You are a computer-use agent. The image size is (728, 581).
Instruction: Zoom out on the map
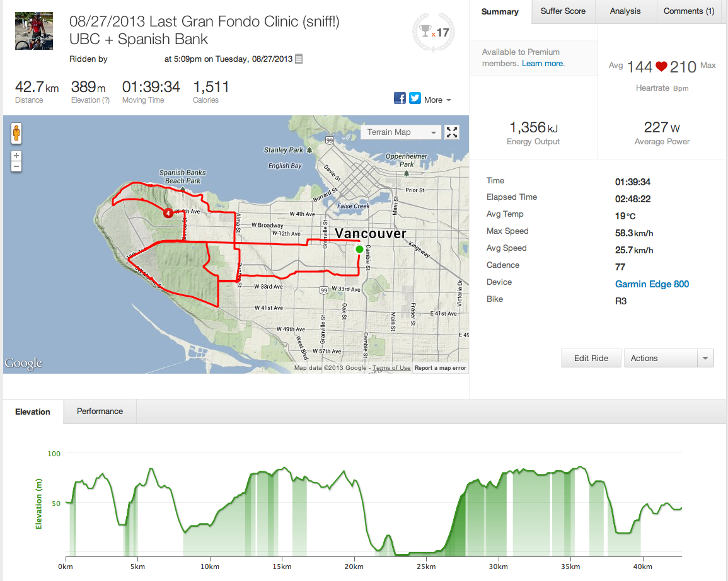(16, 166)
